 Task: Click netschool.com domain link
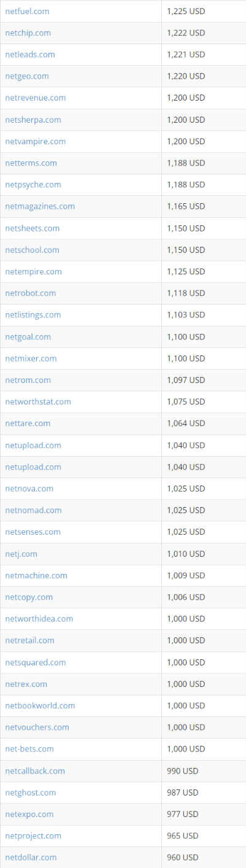32,250
